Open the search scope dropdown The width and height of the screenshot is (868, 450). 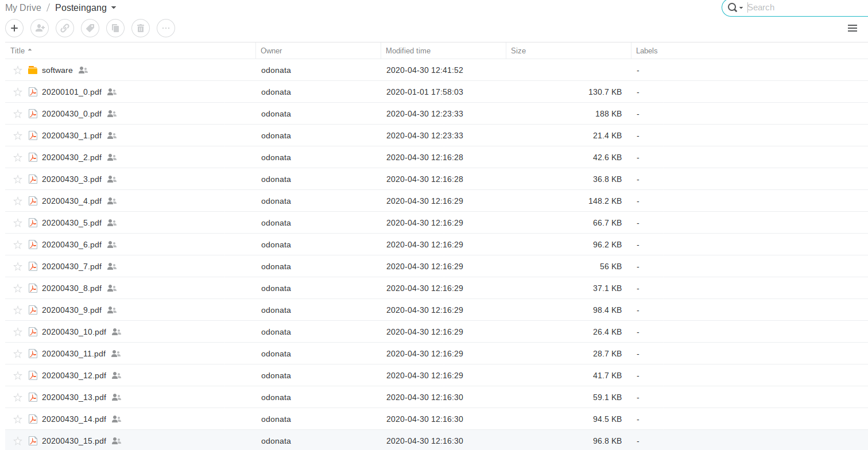tap(741, 7)
